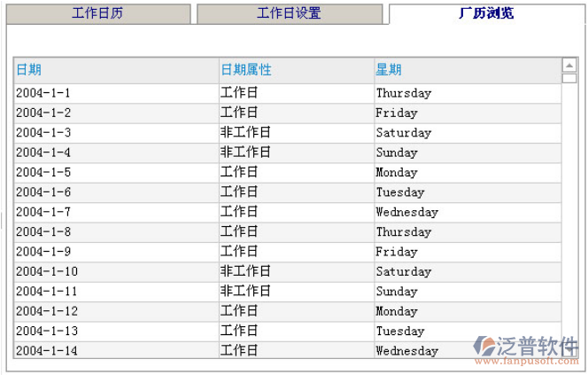
Task: Click the Tuesday cell for 2004-1-6
Action: point(399,192)
